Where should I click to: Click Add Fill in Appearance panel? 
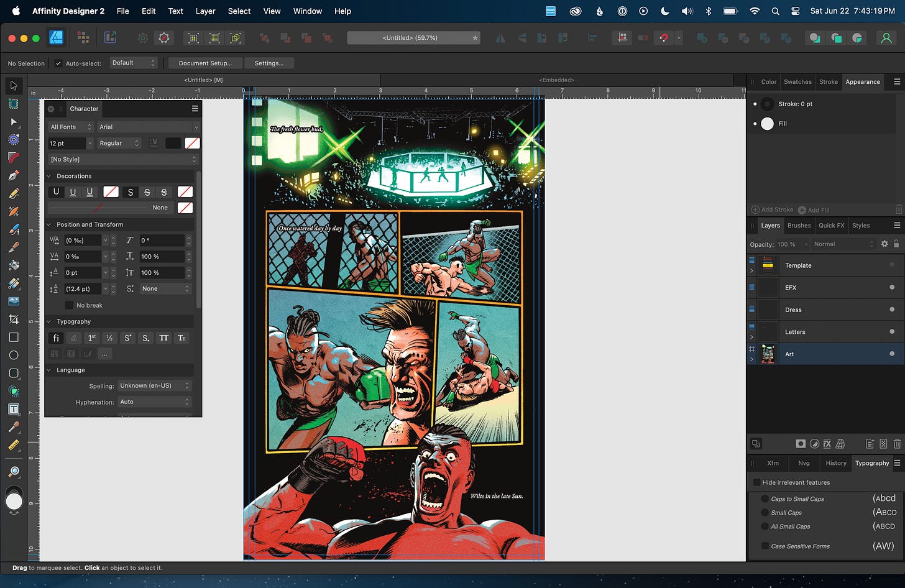tap(814, 210)
